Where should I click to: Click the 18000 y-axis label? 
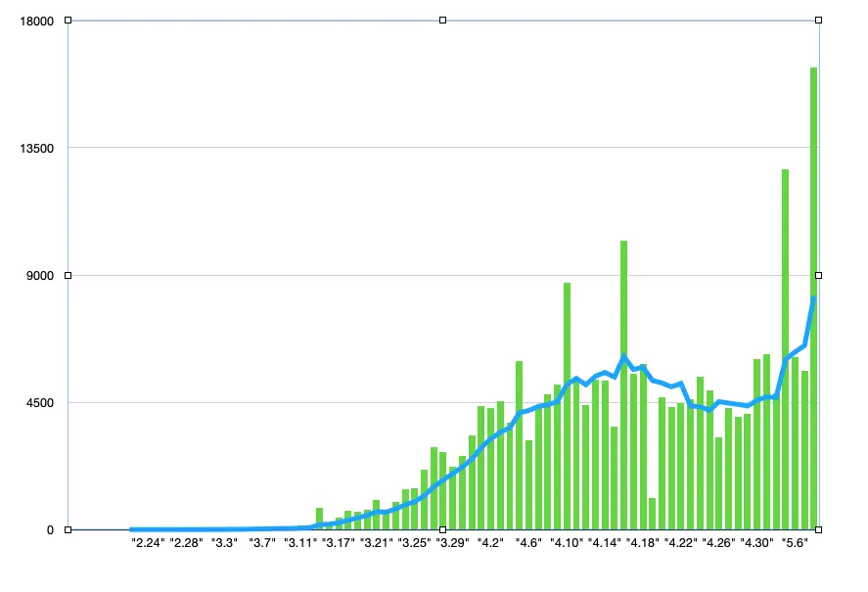click(x=38, y=21)
